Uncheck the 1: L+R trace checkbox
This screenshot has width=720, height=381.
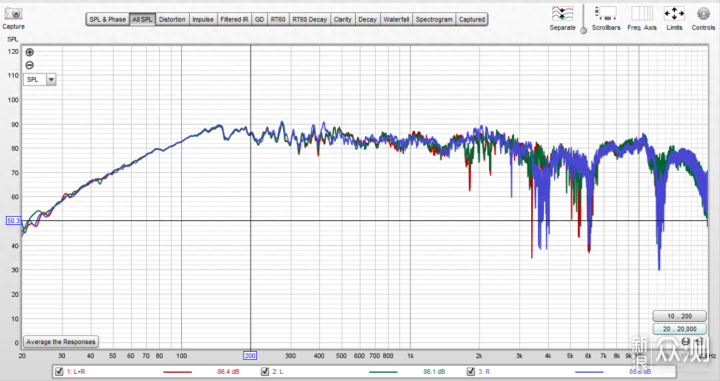point(59,371)
